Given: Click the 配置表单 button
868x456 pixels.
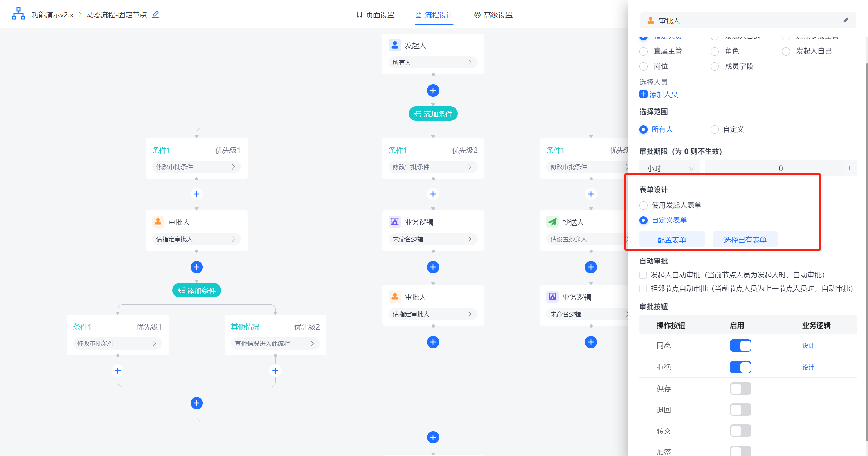Looking at the screenshot, I should point(672,240).
